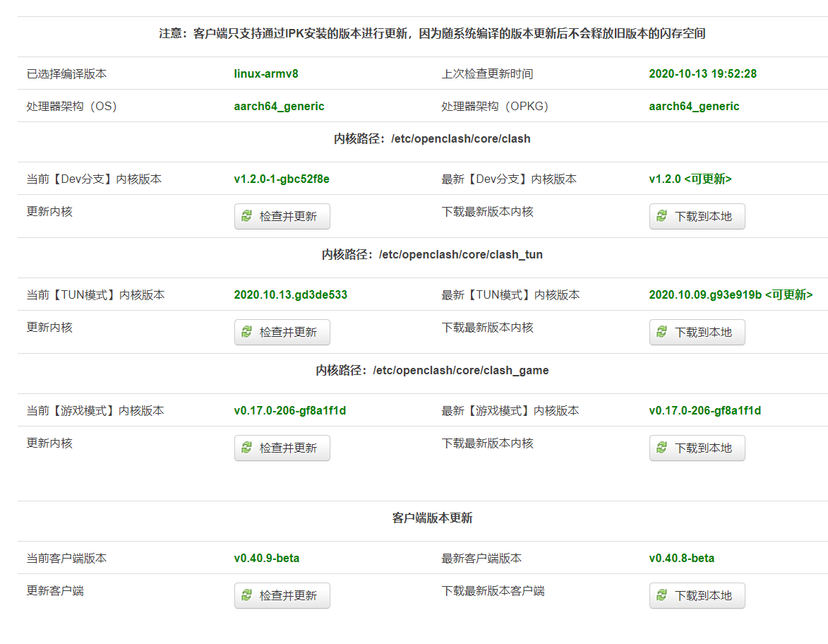Screen dimensions: 828x644
Task: Select core path /etc/openclash/core/clash_tun heading
Action: click(x=432, y=255)
